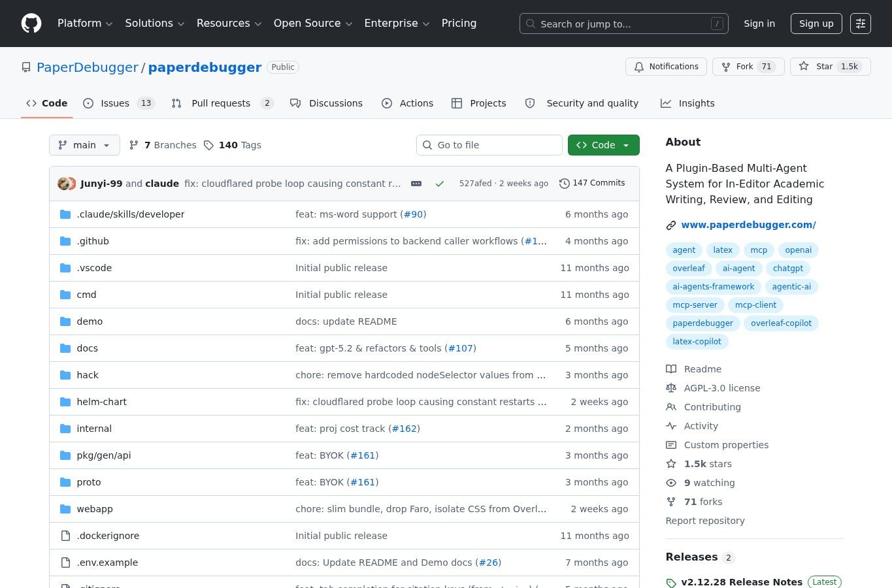Open the Actions tab
The height and width of the screenshot is (588, 892).
click(407, 103)
